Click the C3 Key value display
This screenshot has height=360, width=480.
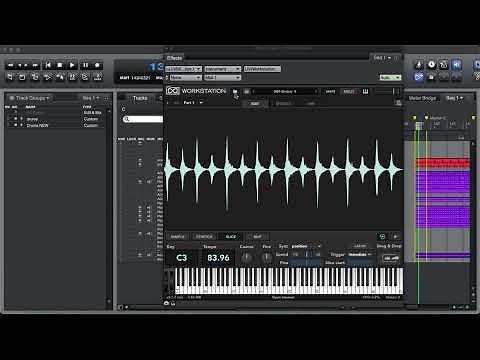[182, 258]
